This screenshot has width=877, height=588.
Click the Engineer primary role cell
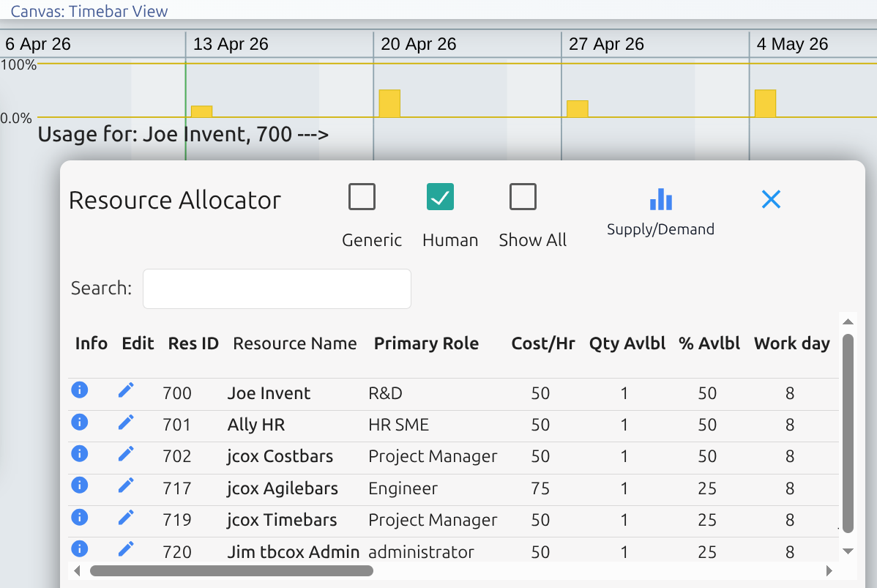pyautogui.click(x=403, y=488)
